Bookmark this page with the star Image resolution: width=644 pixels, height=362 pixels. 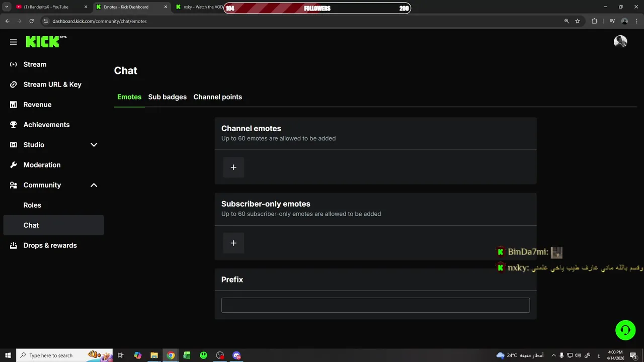tap(578, 21)
